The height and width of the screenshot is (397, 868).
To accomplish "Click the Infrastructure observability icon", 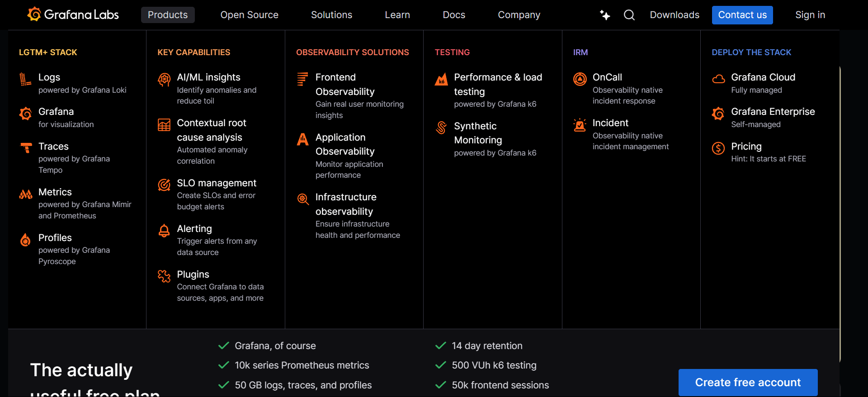I will 302,199.
